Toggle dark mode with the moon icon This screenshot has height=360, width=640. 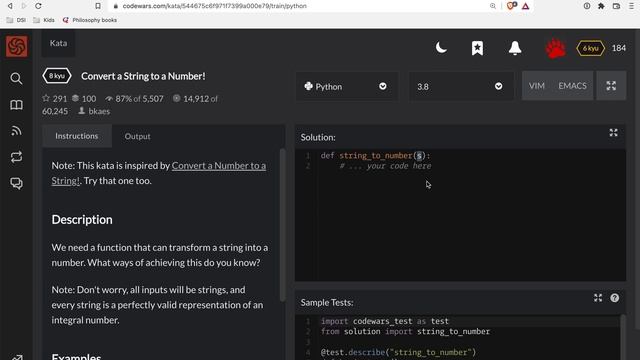pos(441,48)
